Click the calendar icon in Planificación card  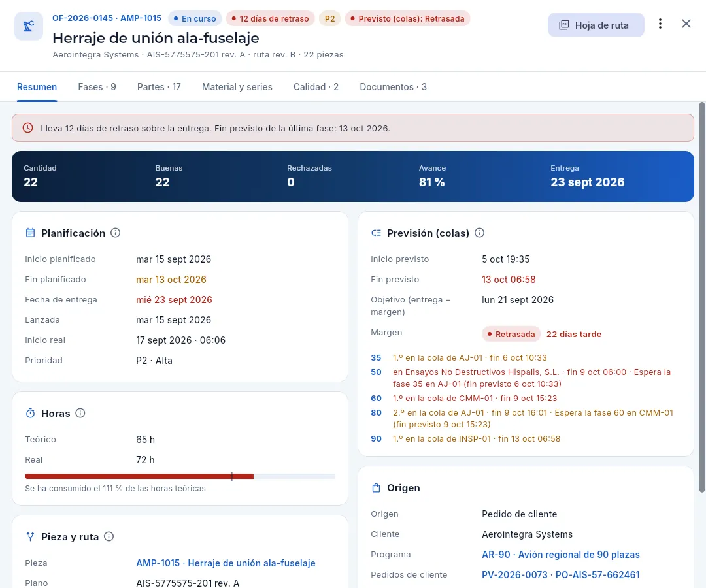pos(30,233)
